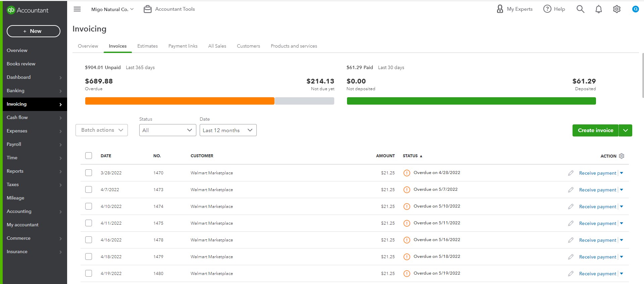The width and height of the screenshot is (644, 284).
Task: Check the box for invoice 1478
Action: [89, 240]
